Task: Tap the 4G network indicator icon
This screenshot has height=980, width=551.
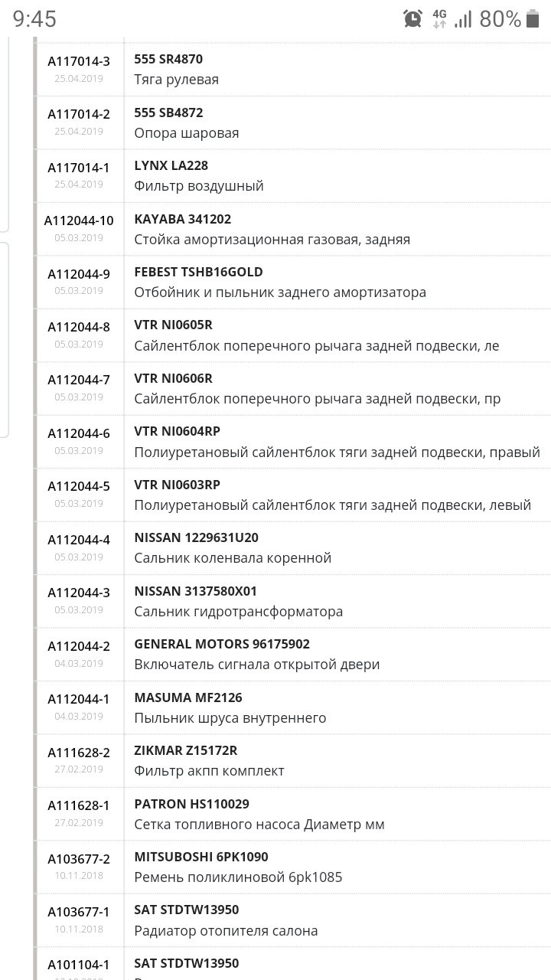Action: pos(438,19)
